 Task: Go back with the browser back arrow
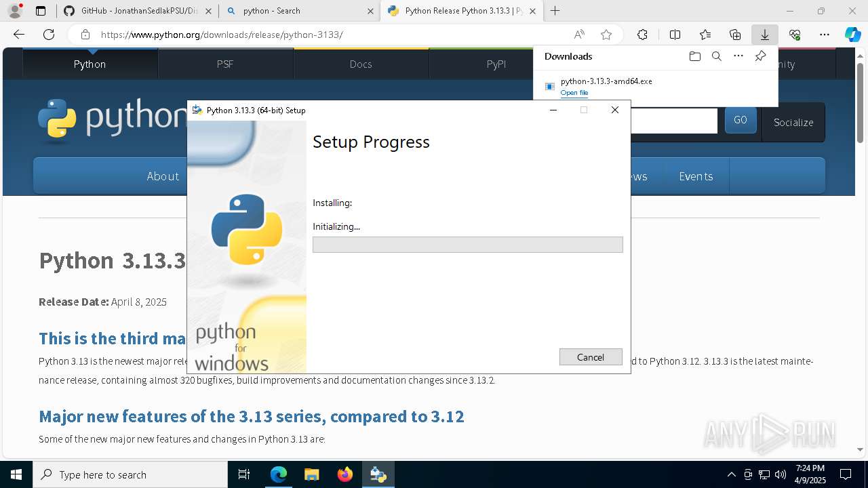tap(19, 35)
